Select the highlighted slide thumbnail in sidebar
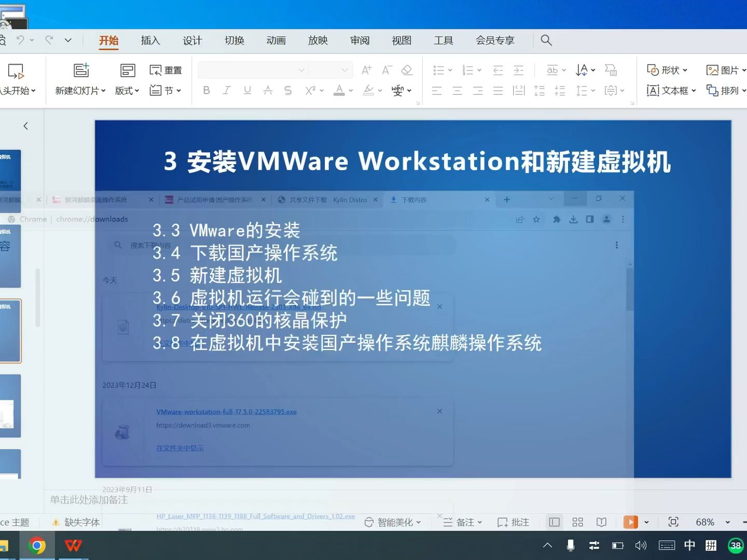The width and height of the screenshot is (747, 560). tap(10, 331)
